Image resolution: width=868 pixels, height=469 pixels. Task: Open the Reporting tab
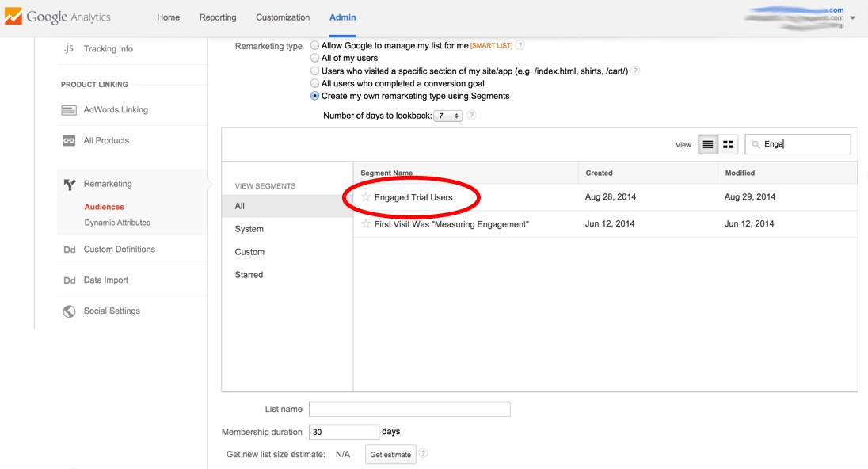[x=218, y=17]
